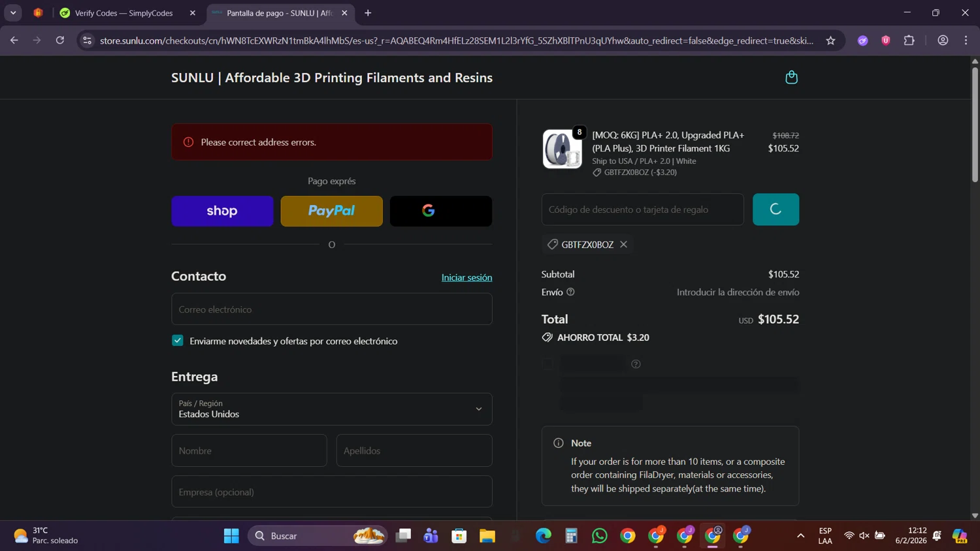Select the Pantalla de pago - SUNLU tab
This screenshot has width=980, height=551.
[x=281, y=13]
